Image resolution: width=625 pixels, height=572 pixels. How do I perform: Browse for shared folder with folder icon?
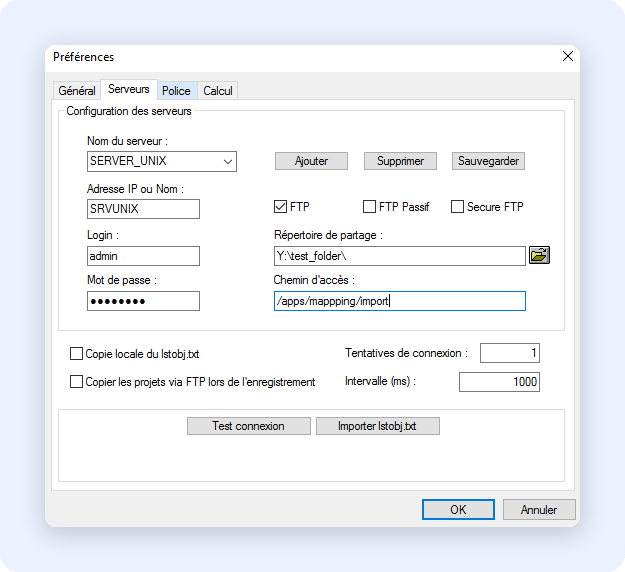(x=539, y=255)
